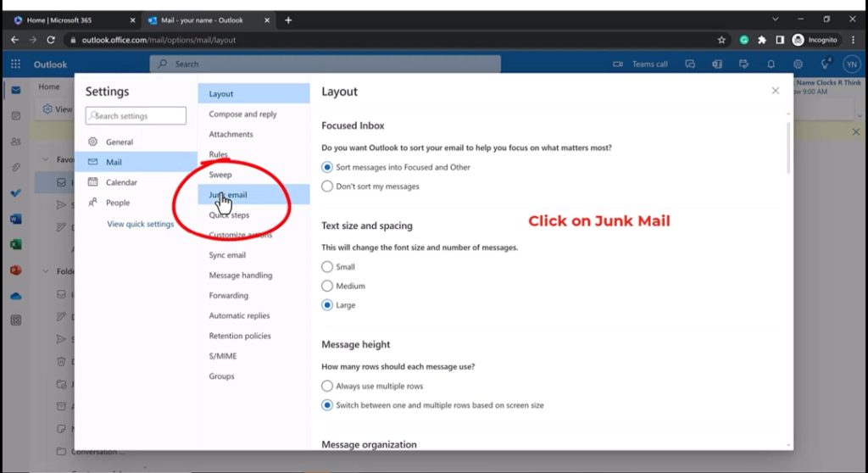Select Always use multiple rows option
The image size is (868, 473).
click(x=327, y=387)
